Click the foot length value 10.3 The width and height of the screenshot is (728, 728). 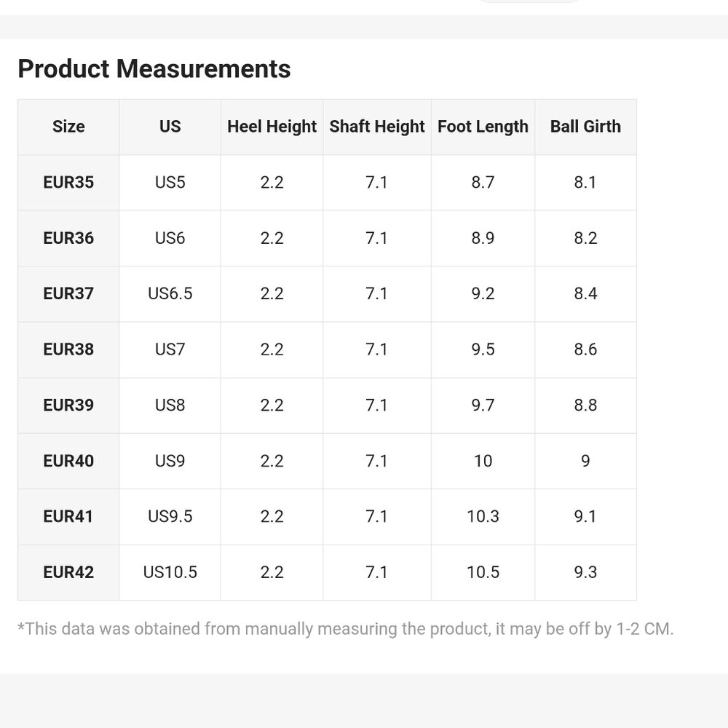(x=483, y=517)
